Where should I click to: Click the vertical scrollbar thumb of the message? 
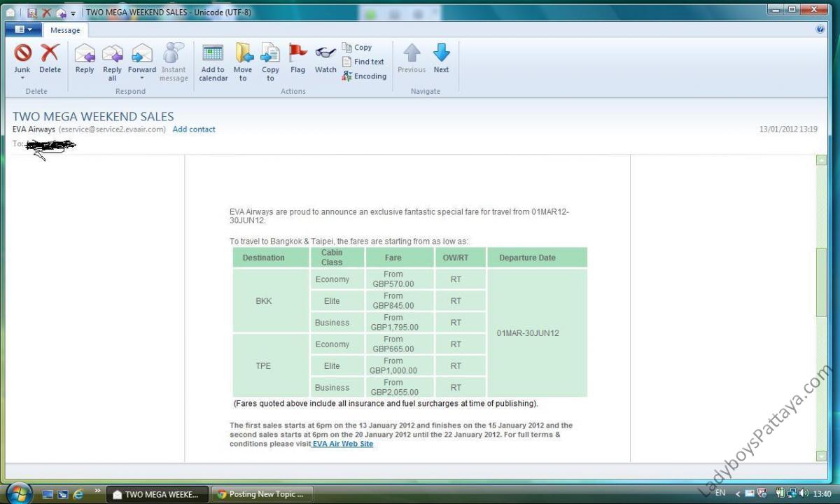click(x=822, y=282)
